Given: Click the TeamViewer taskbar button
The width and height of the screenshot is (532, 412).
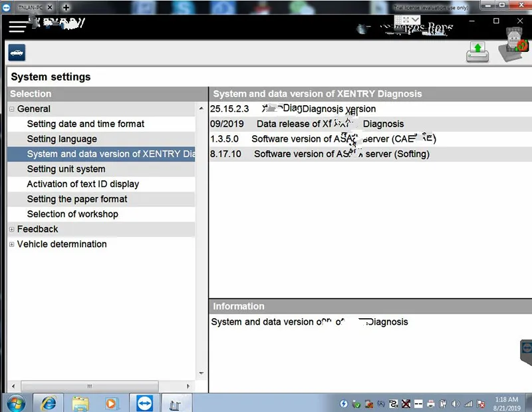Looking at the screenshot, I should pyautogui.click(x=144, y=403).
